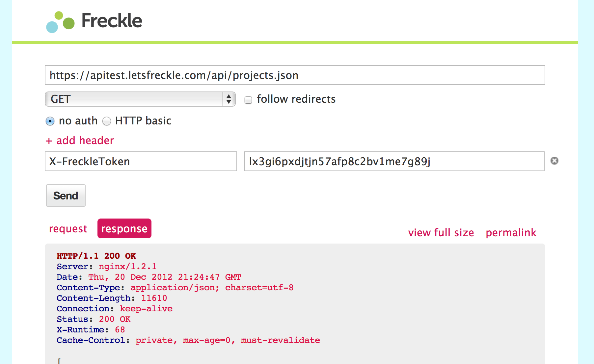Click the Connection: keep-alive line

tap(115, 308)
